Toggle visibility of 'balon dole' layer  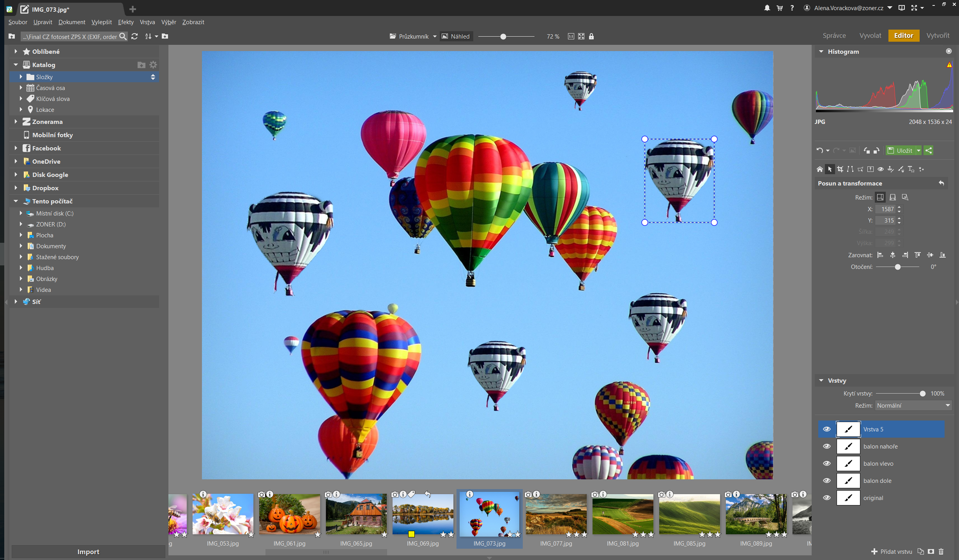click(826, 481)
